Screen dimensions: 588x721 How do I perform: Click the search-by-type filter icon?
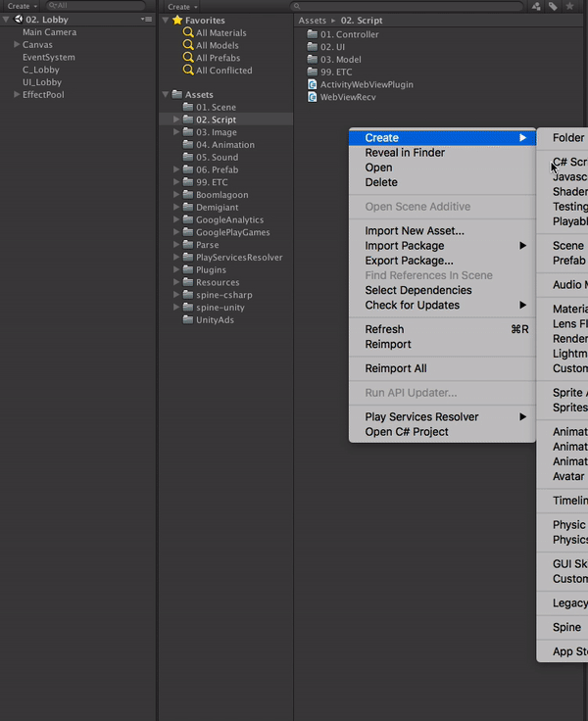click(536, 6)
